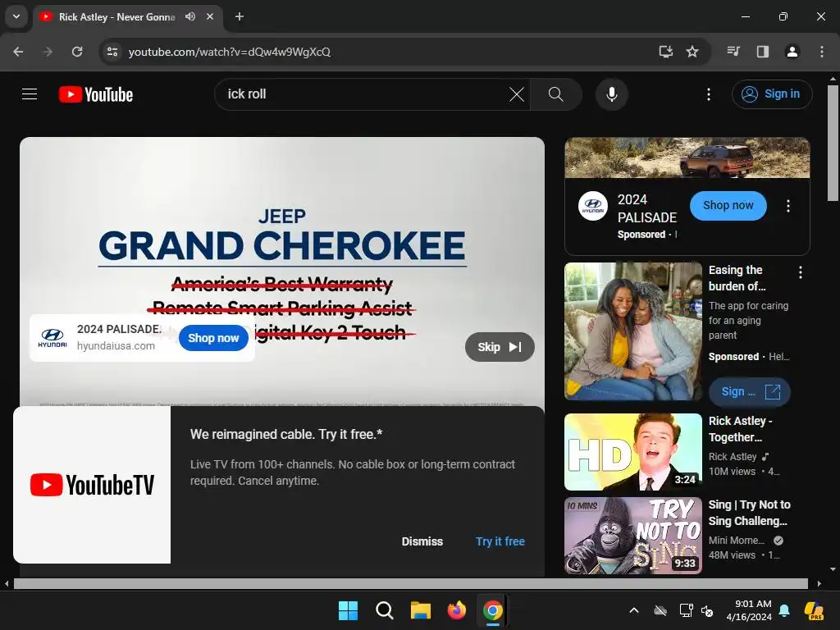Go forward in browser history

point(48,52)
